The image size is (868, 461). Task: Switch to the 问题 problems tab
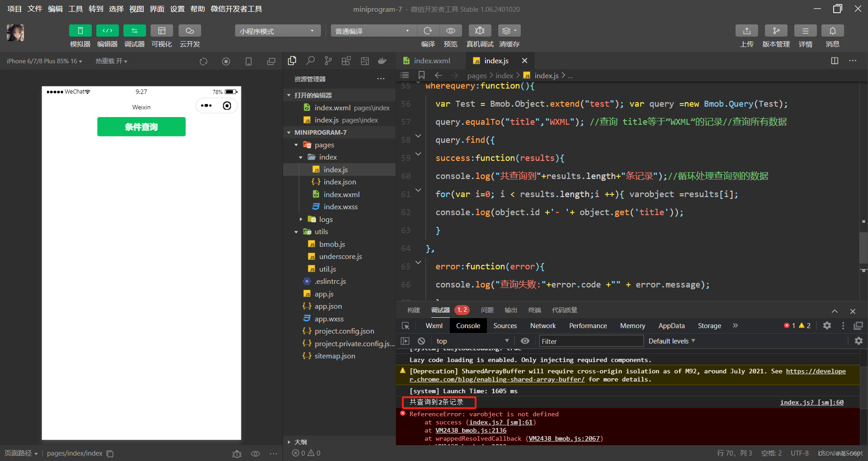(487, 310)
